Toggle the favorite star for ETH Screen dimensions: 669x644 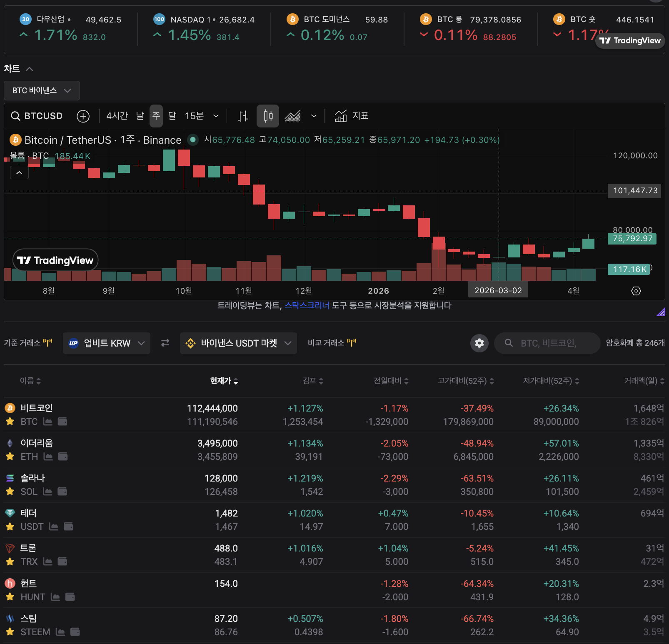coord(10,457)
